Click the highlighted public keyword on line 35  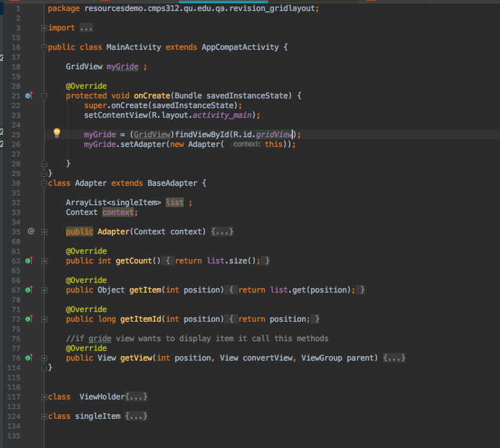point(80,231)
